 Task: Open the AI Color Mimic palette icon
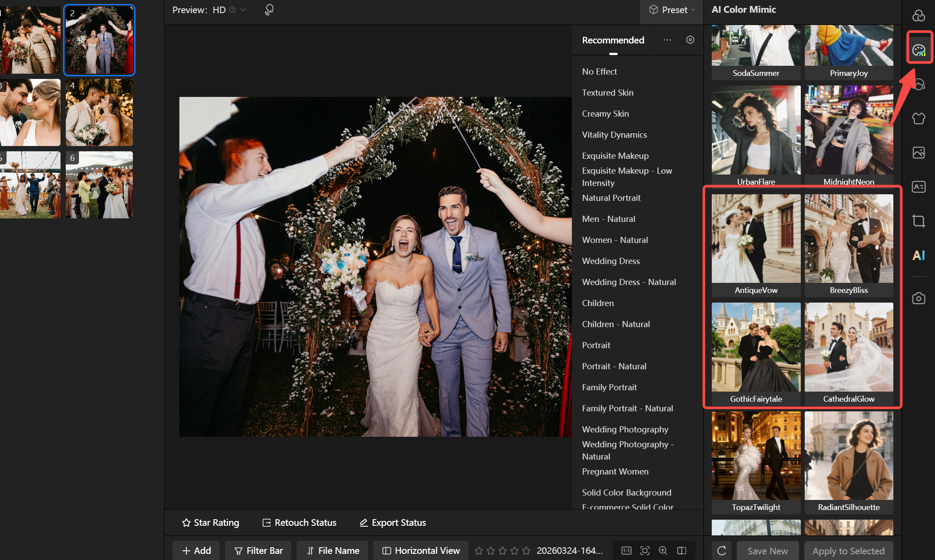(x=918, y=50)
